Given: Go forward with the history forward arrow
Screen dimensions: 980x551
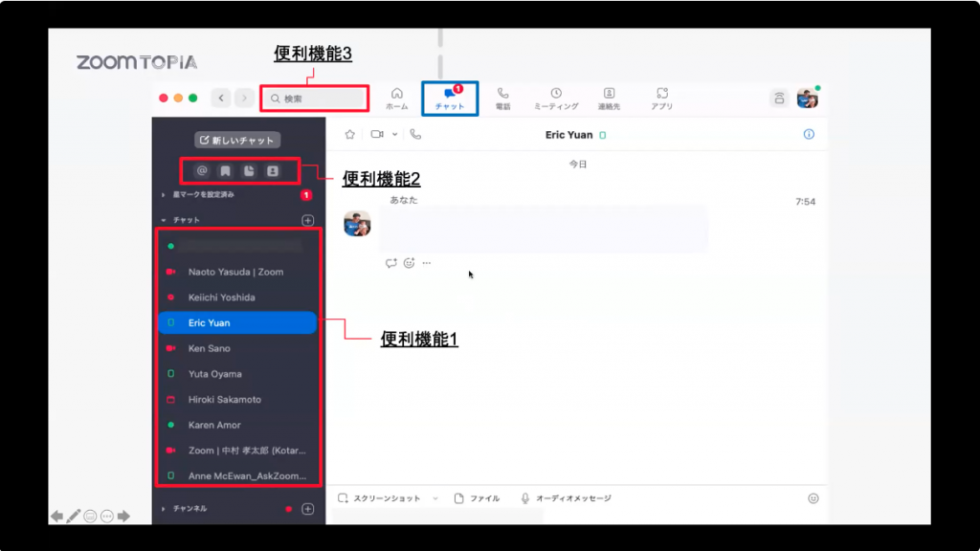Looking at the screenshot, I should click(x=244, y=99).
